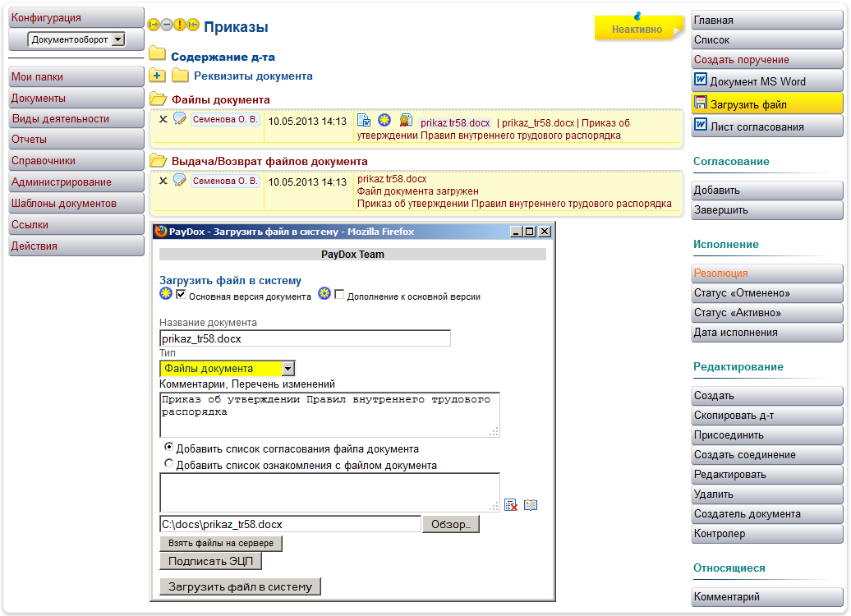Toggle the Основная версия документа checkbox
The height and width of the screenshot is (616, 851).
point(181,295)
